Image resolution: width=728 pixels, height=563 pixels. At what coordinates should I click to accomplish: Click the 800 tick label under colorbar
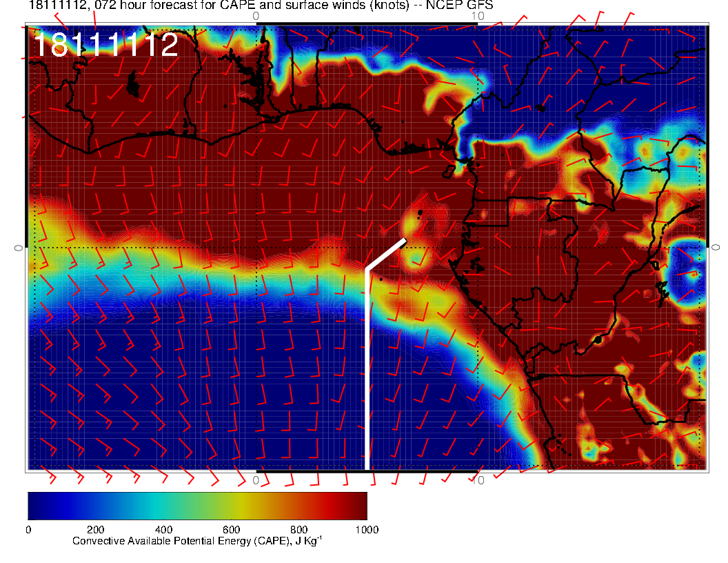[x=299, y=529]
